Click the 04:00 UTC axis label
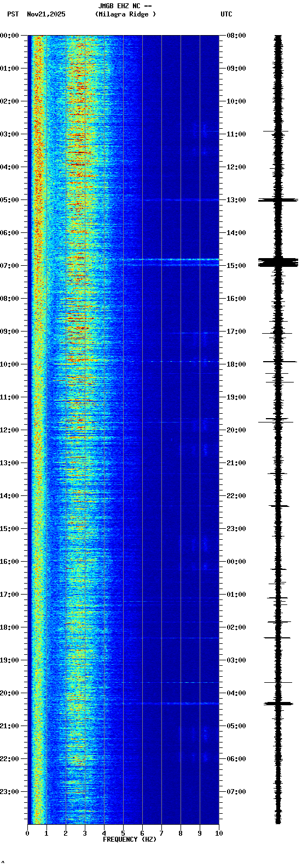The width and height of the screenshot is (302, 868). pos(236,693)
